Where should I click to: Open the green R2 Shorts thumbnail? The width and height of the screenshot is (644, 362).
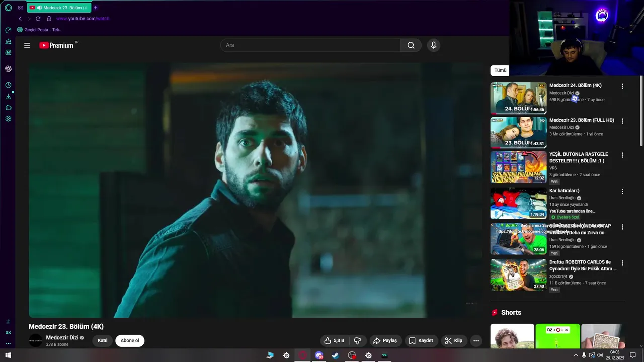(x=557, y=336)
